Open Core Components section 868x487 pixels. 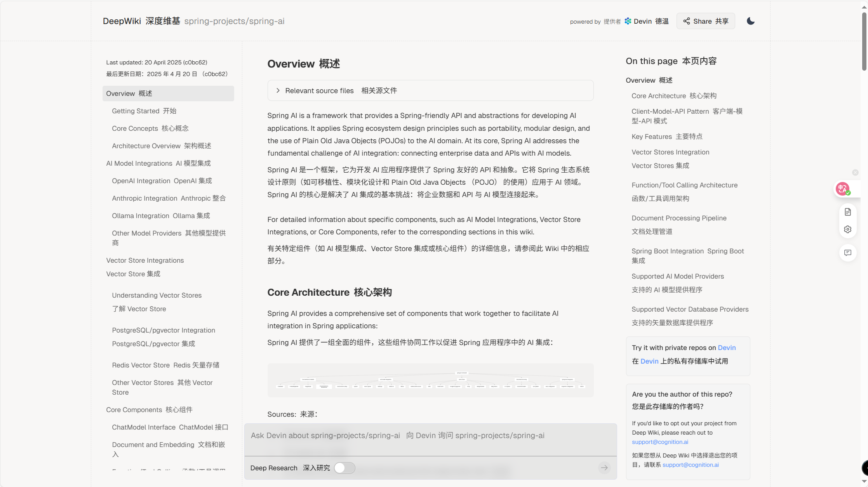coord(150,410)
